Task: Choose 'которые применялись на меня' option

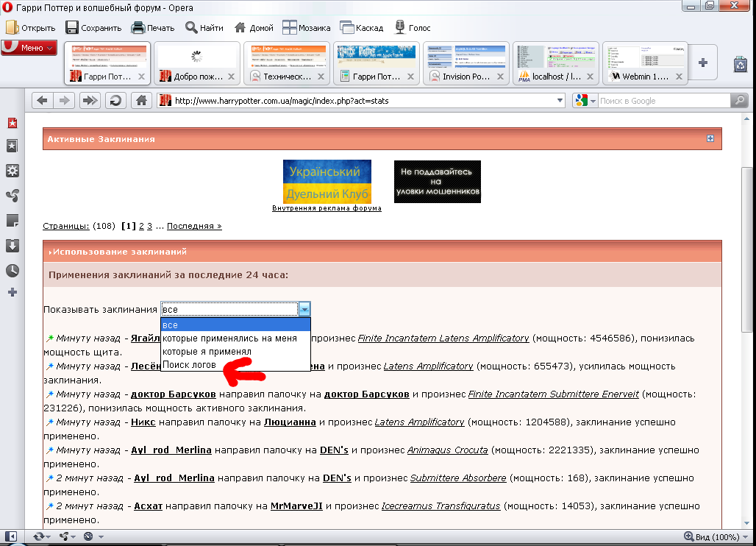Action: 229,338
